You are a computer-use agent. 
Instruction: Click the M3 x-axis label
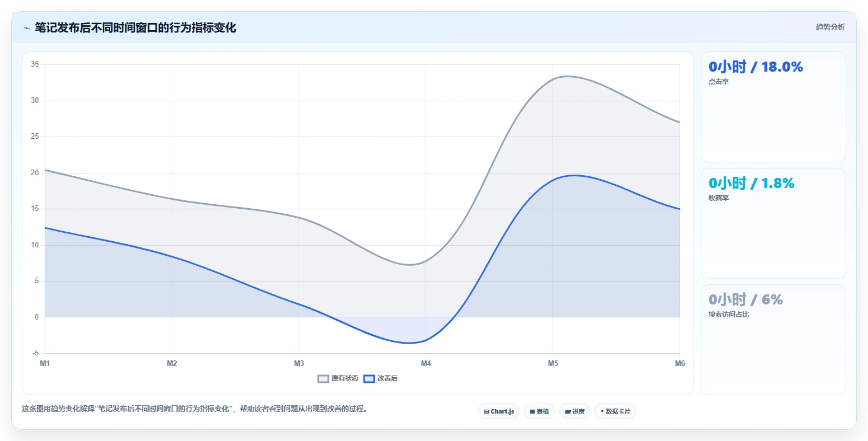pyautogui.click(x=299, y=364)
